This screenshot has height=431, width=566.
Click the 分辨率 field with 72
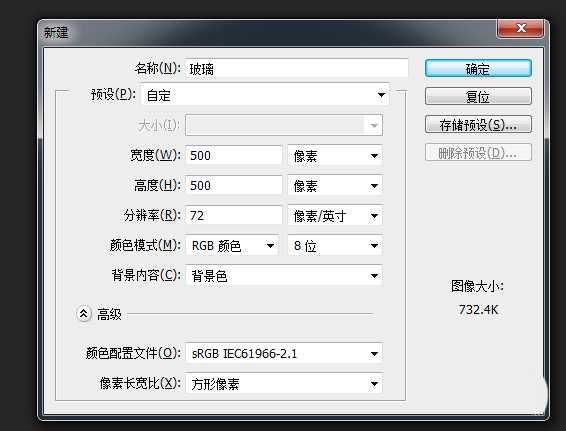pos(234,216)
